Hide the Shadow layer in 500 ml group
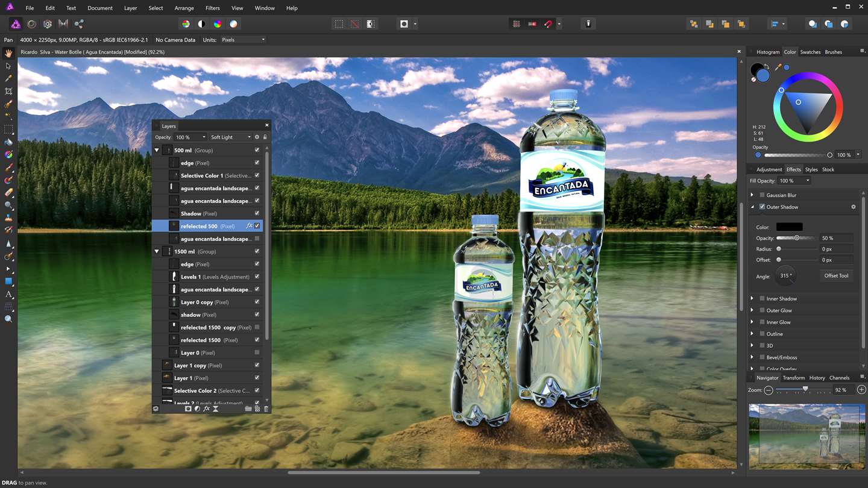Screen dimensions: 868x488 257,213
